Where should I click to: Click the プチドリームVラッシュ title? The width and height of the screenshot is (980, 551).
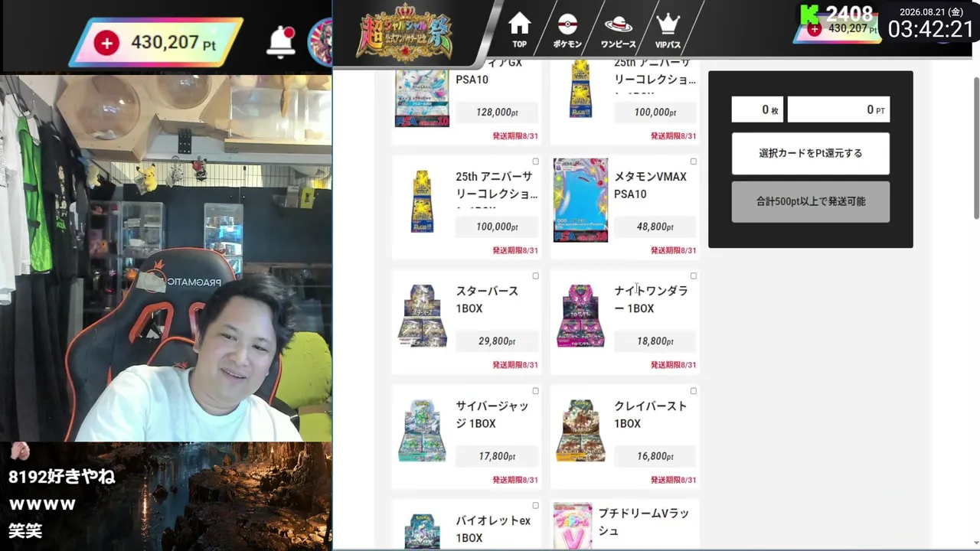[644, 522]
